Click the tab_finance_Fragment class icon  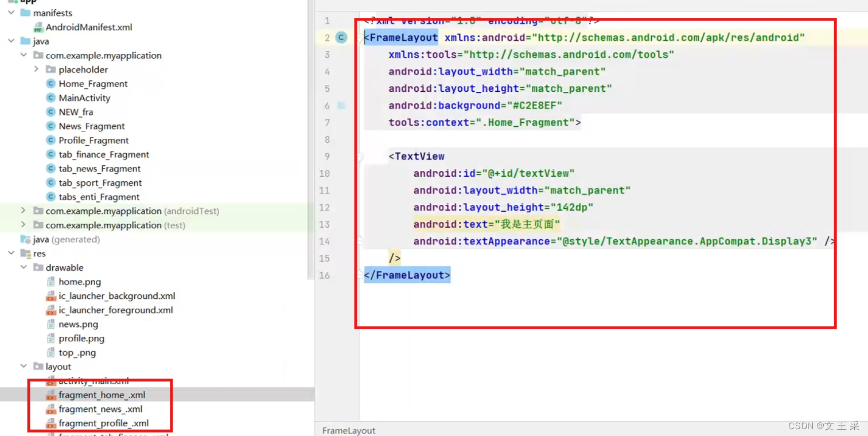50,154
